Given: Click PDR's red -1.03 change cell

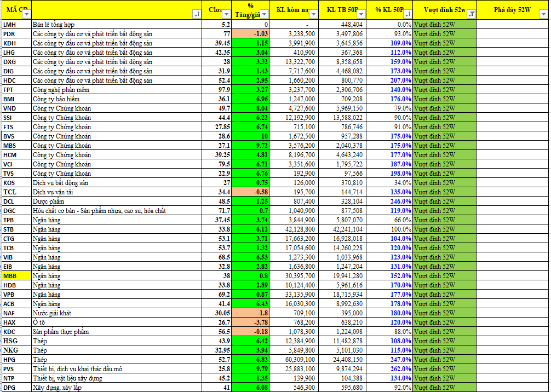Looking at the screenshot, I should 251,34.
